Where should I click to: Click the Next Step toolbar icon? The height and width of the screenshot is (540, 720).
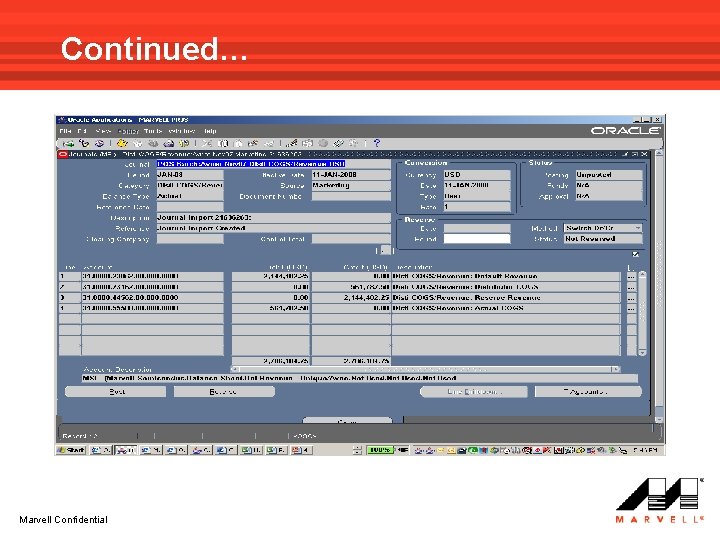coord(138,144)
